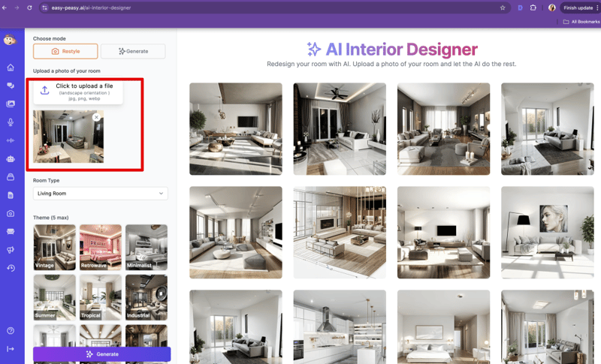Viewport: 601px width, 364px height.
Task: Select the Minimalist theme
Action: 146,247
